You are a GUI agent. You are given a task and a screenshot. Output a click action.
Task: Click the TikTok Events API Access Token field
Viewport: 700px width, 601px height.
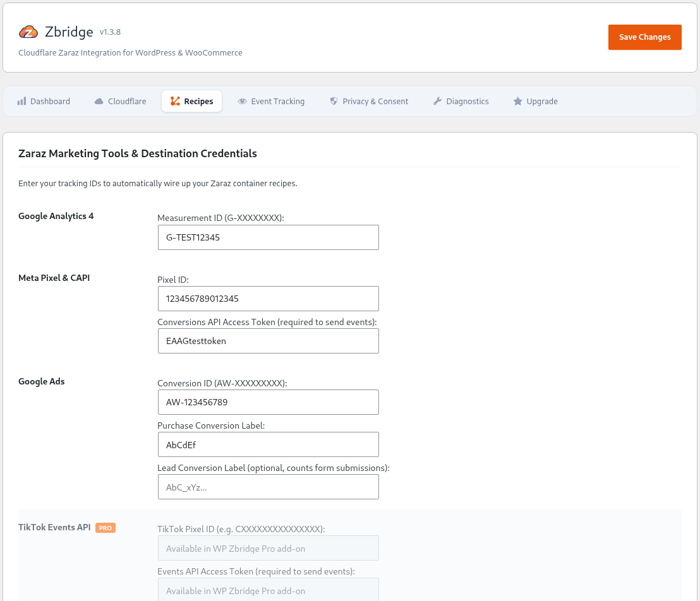[x=269, y=590]
